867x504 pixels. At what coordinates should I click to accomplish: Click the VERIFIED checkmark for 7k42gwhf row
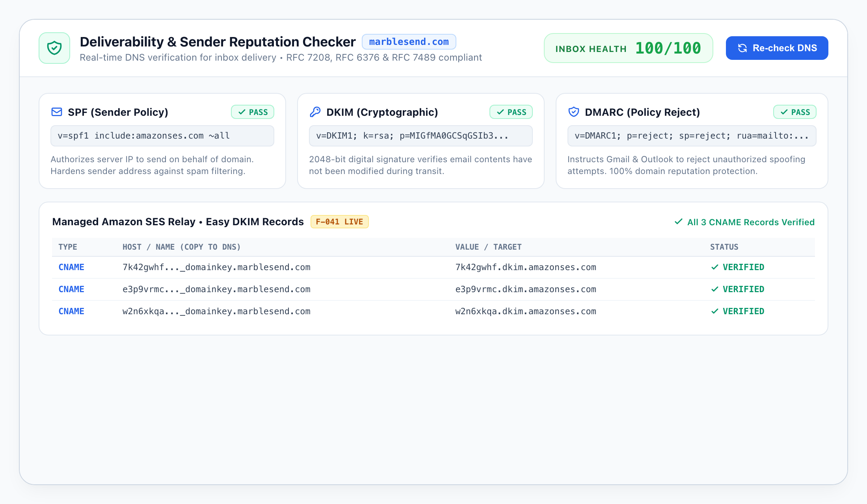pos(715,267)
